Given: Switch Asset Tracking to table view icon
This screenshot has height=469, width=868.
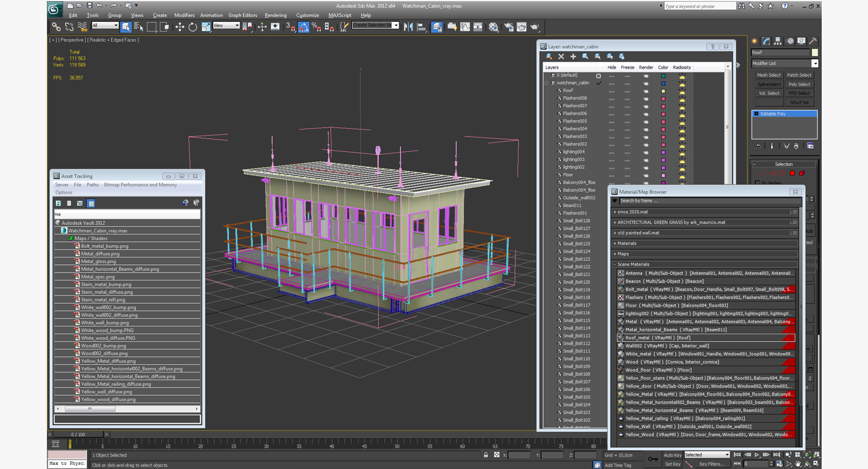Looking at the screenshot, I should (x=91, y=203).
